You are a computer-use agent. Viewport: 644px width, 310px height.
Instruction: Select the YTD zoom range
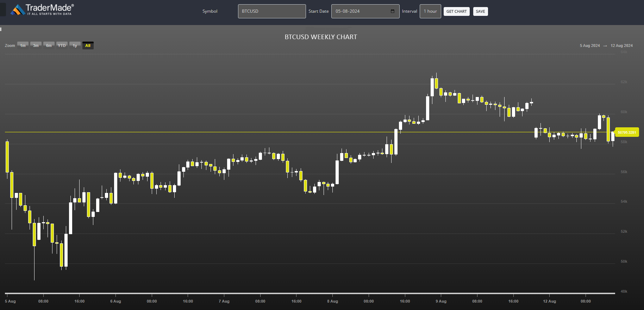click(62, 45)
